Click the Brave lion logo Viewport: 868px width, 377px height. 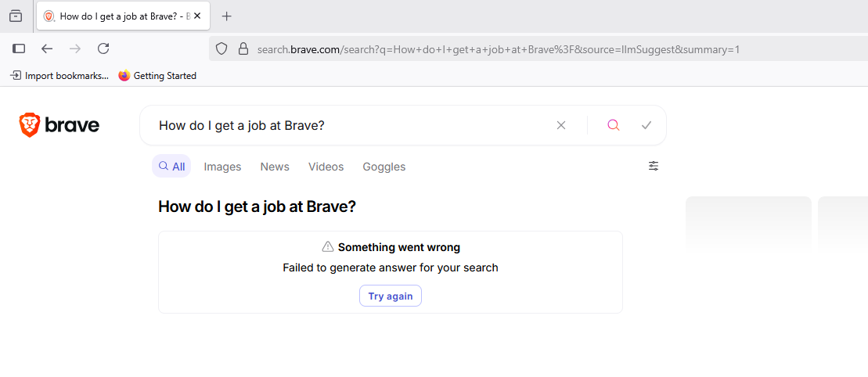[x=30, y=125]
